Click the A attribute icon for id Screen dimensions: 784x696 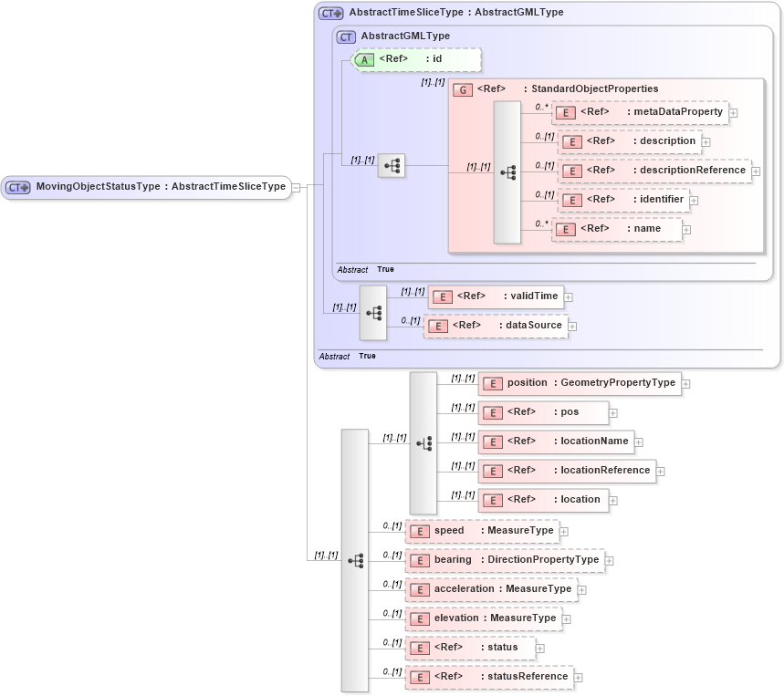pyautogui.click(x=364, y=60)
